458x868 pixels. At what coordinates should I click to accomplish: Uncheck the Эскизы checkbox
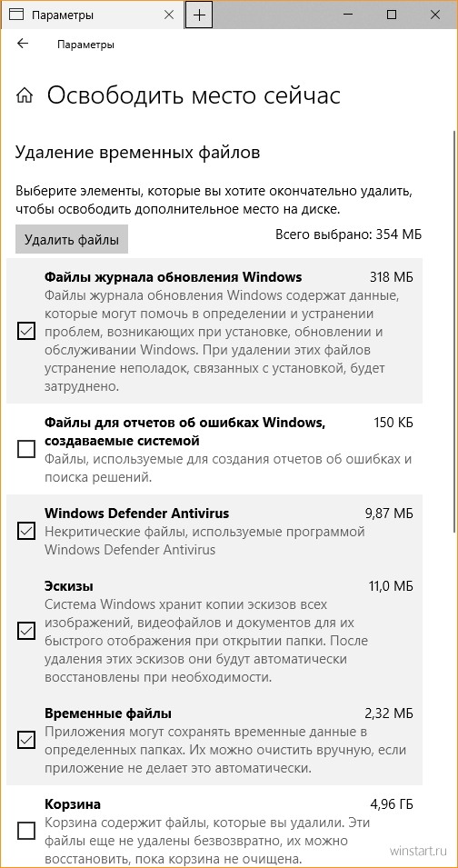(26, 631)
